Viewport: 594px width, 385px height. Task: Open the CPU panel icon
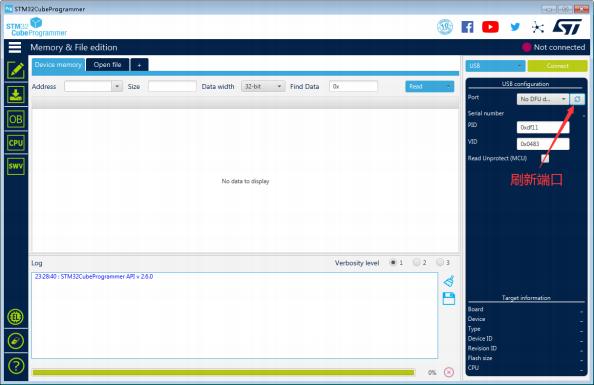coord(16,143)
